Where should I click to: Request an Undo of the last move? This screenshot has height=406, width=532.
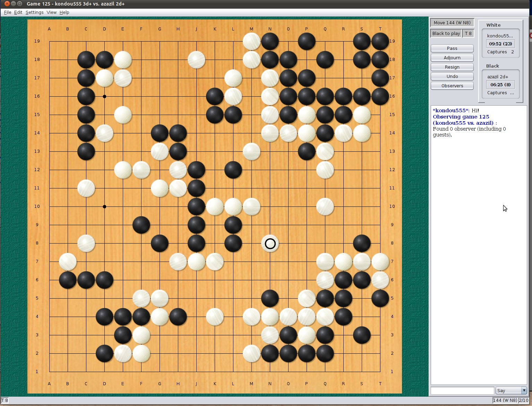(x=452, y=76)
